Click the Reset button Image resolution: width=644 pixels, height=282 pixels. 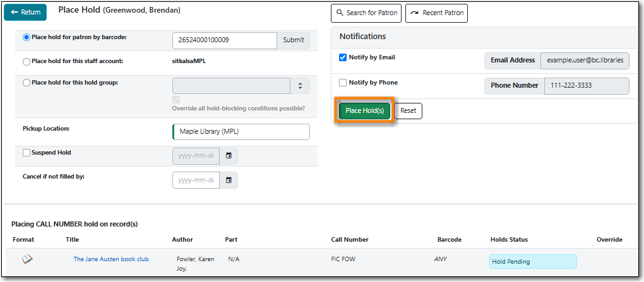point(408,111)
